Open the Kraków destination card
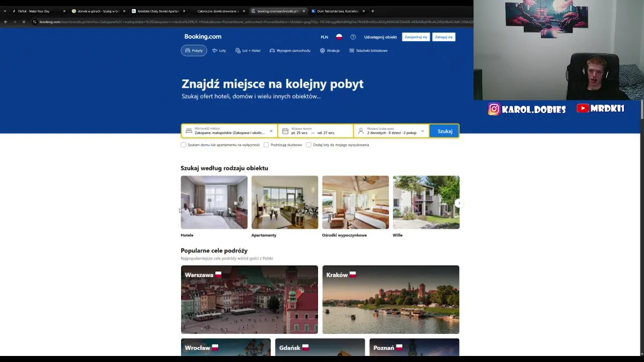This screenshot has height=362, width=644. (x=391, y=300)
